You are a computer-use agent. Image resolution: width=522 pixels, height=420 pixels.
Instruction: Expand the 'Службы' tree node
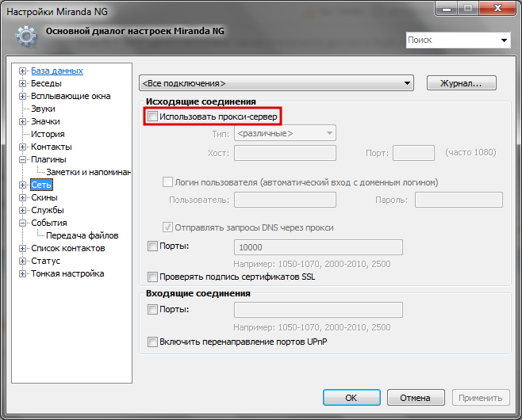(x=22, y=210)
